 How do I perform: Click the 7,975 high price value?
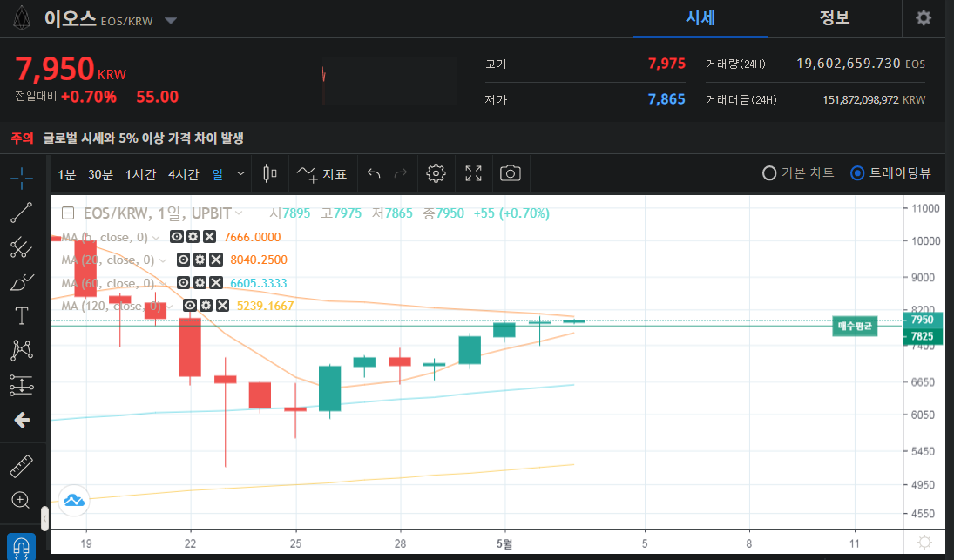point(666,64)
